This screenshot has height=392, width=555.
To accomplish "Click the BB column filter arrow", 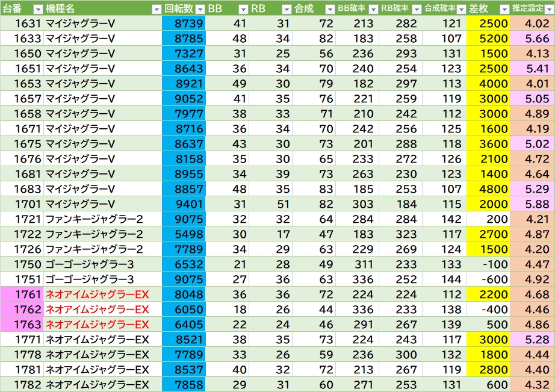I will (x=243, y=9).
